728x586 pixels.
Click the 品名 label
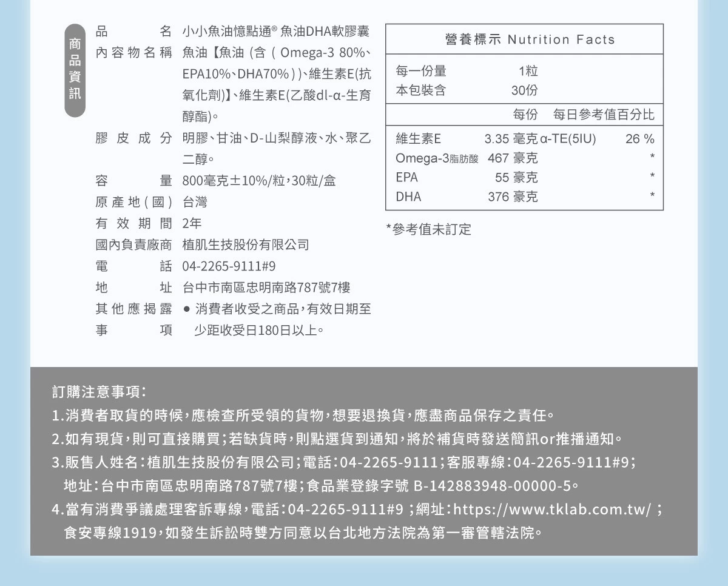pyautogui.click(x=134, y=31)
